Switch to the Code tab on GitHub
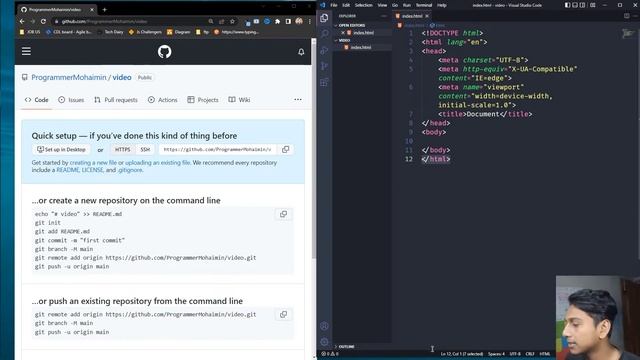This screenshot has width=640, height=360. click(36, 100)
